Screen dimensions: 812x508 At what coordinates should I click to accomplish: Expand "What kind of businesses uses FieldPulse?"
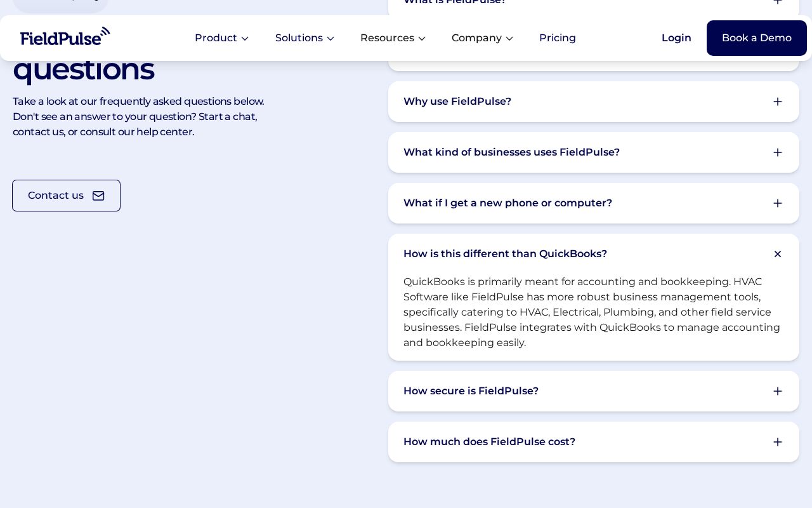(x=511, y=152)
